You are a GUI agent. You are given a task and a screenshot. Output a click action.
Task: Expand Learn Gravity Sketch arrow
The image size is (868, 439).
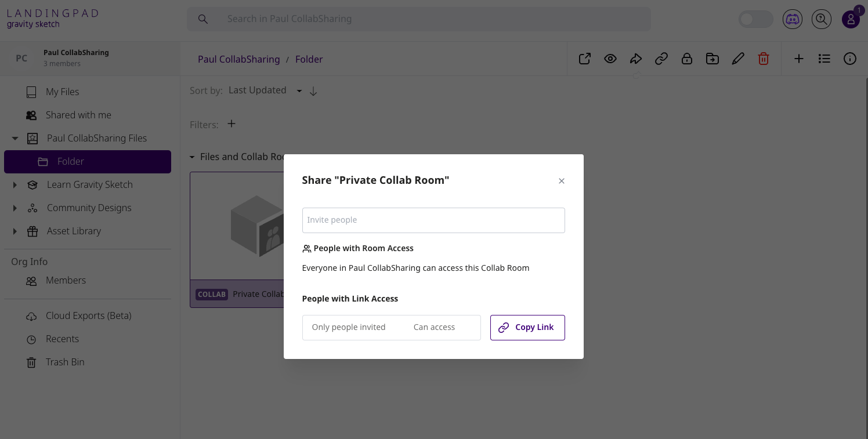[15, 185]
